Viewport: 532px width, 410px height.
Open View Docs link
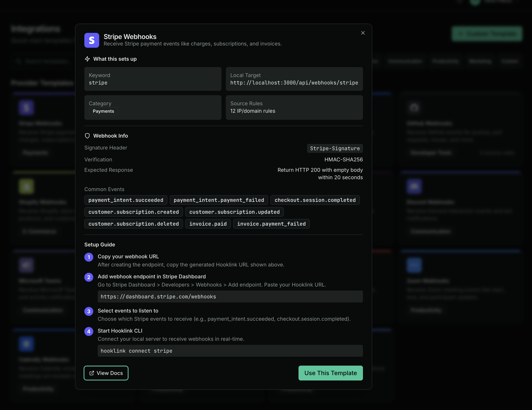click(106, 373)
